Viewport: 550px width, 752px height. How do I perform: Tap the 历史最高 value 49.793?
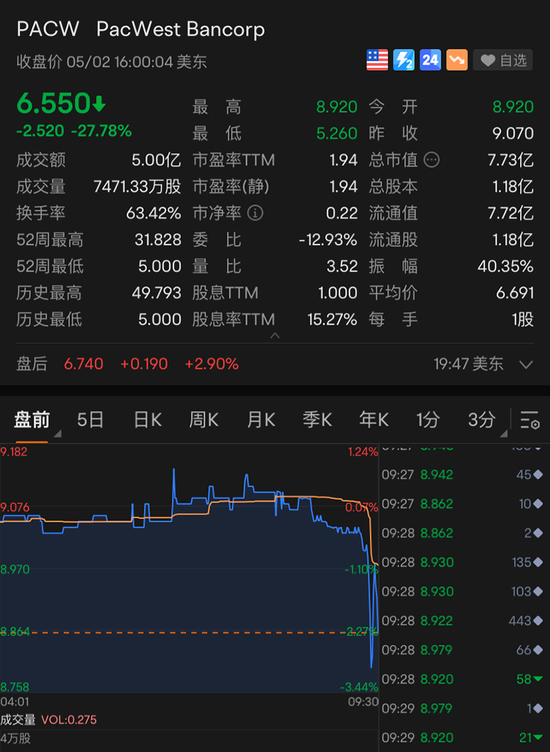point(156,293)
